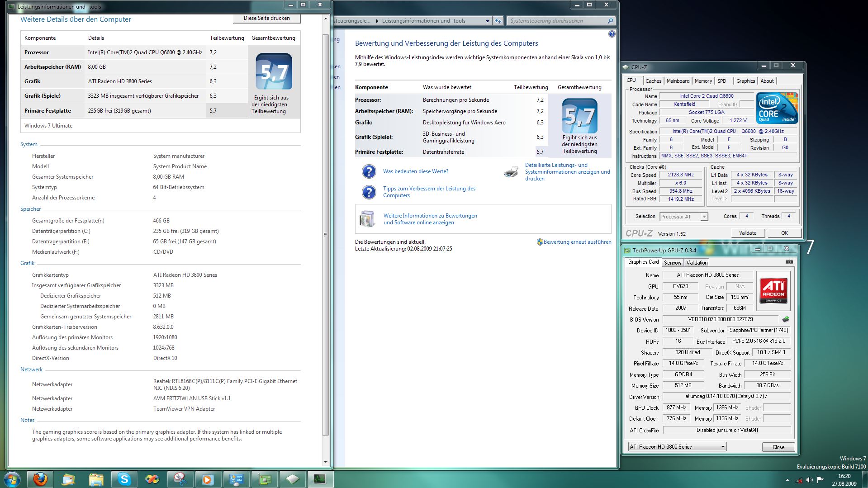Switch to Control Panel taskbar icon
Screen dimensions: 868x488
(236, 479)
